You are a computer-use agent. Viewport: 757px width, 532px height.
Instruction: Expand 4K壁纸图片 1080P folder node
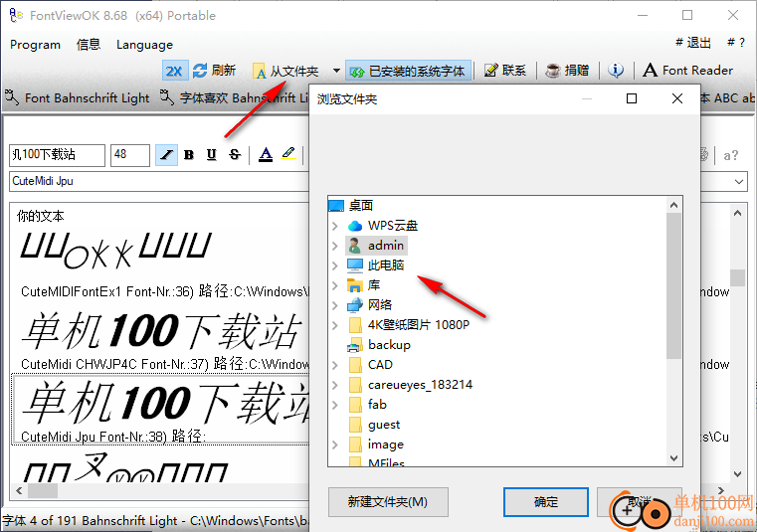point(335,325)
